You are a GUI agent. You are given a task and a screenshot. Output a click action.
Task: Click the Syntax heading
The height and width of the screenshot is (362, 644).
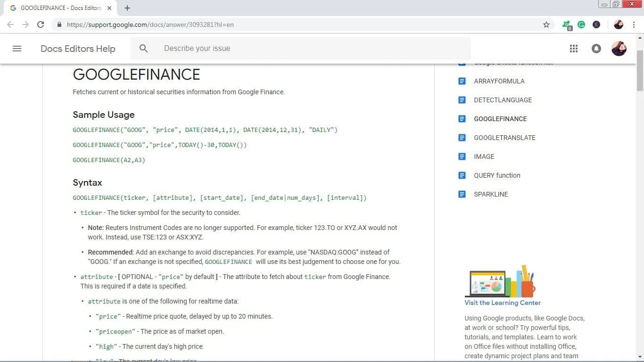[87, 182]
